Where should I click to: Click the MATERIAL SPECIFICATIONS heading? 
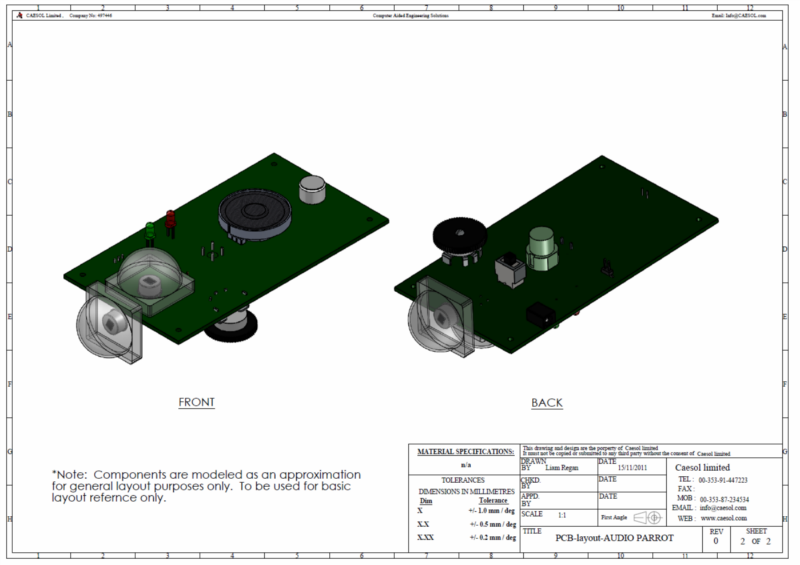[x=465, y=452]
